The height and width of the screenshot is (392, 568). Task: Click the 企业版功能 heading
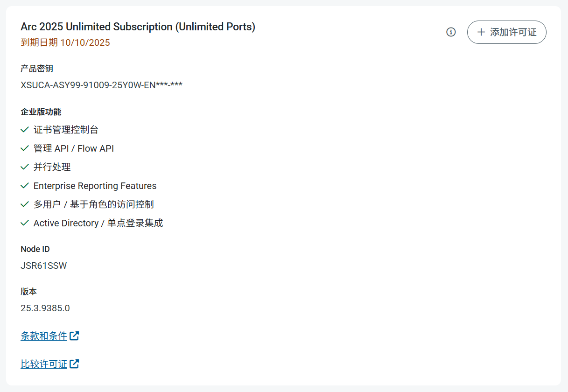tap(41, 112)
